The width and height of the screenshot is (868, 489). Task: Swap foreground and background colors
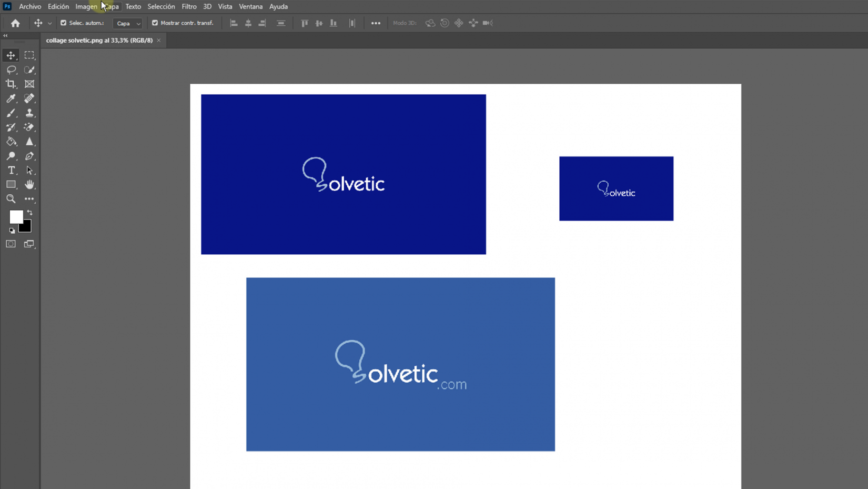pos(30,213)
